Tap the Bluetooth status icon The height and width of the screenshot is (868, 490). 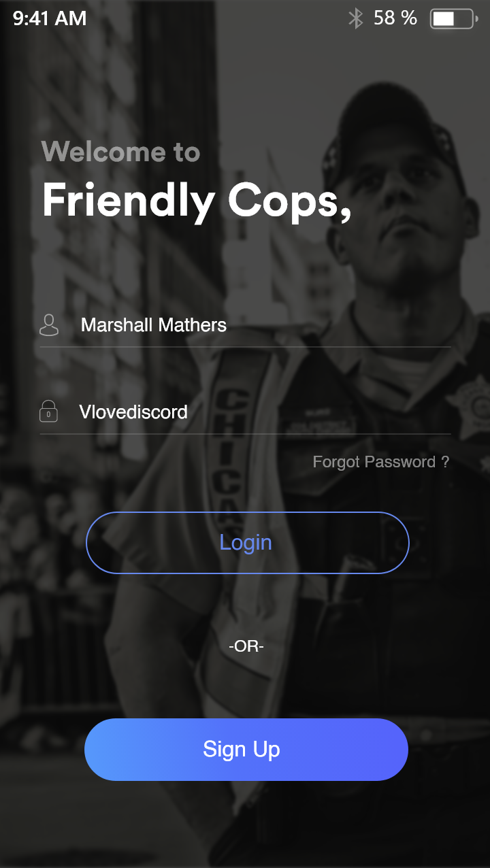[x=355, y=18]
